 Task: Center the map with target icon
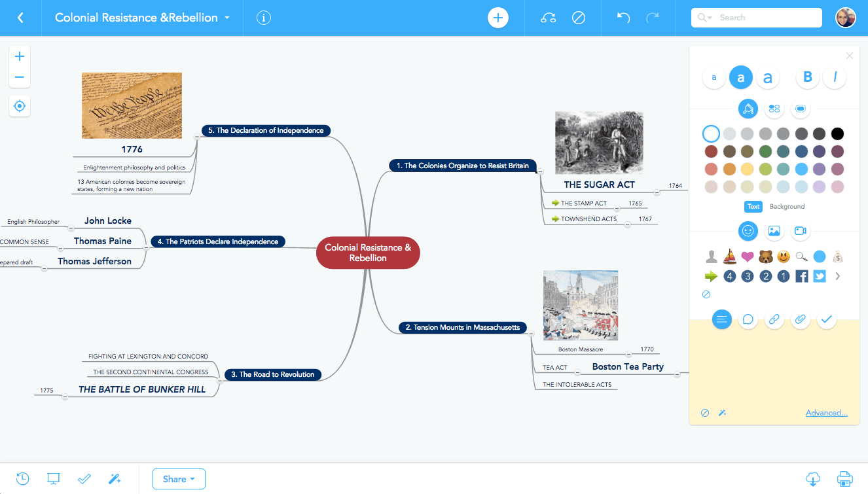(x=20, y=106)
